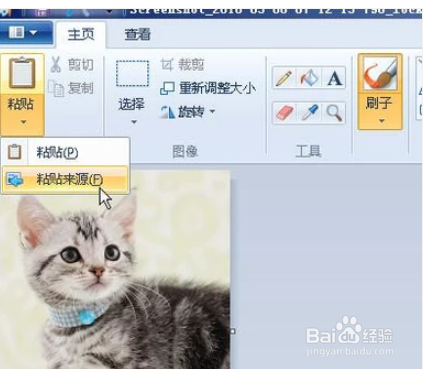Open the Paint application menu button
The width and height of the screenshot is (423, 369).
tap(25, 32)
